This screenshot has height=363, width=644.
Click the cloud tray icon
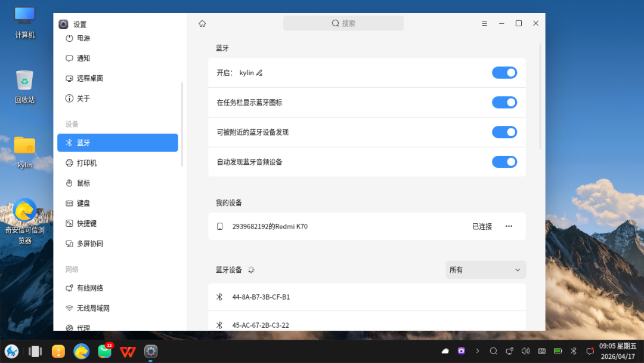tap(445, 351)
